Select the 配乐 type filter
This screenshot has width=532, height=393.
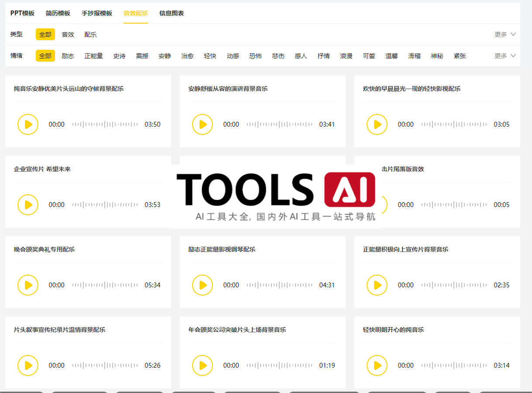(90, 34)
